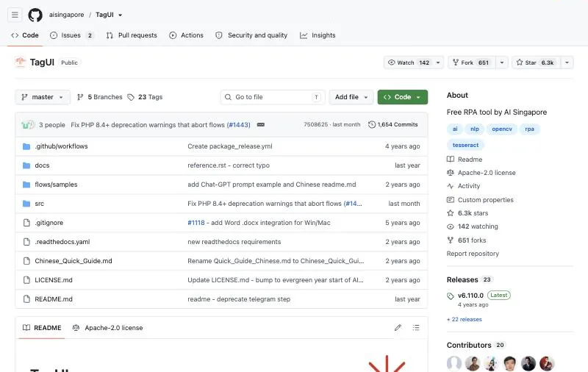Open release v6.110.0

pos(470,296)
